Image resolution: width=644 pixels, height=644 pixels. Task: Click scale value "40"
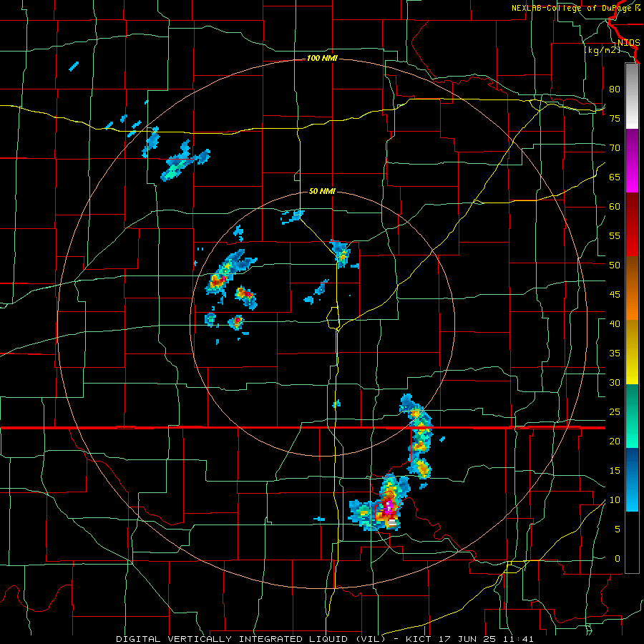pyautogui.click(x=615, y=323)
